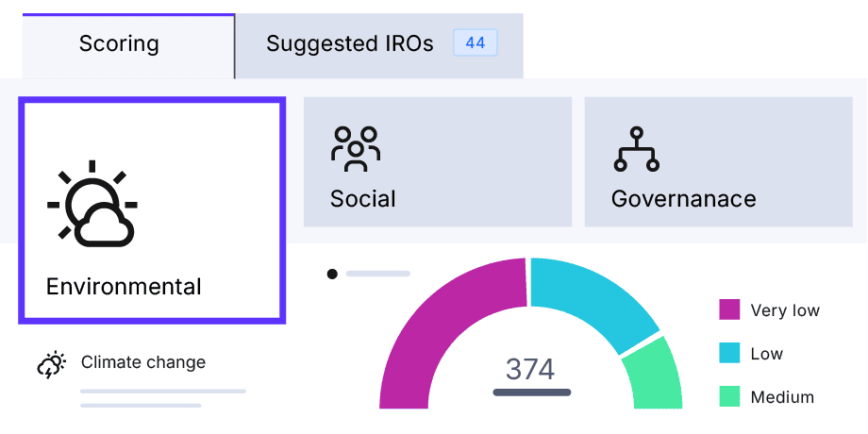Select the Social category card

click(x=438, y=161)
